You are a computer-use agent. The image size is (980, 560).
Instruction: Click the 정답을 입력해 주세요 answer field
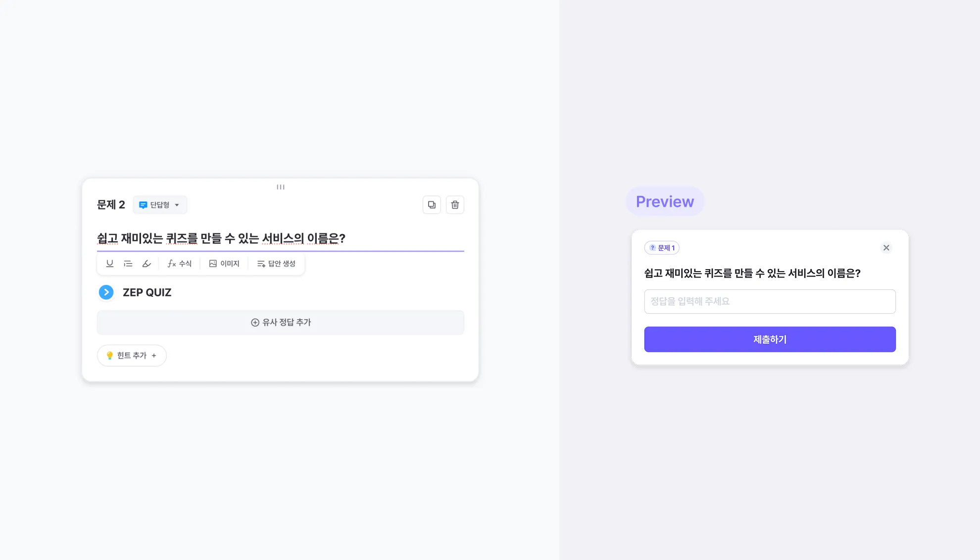tap(770, 301)
